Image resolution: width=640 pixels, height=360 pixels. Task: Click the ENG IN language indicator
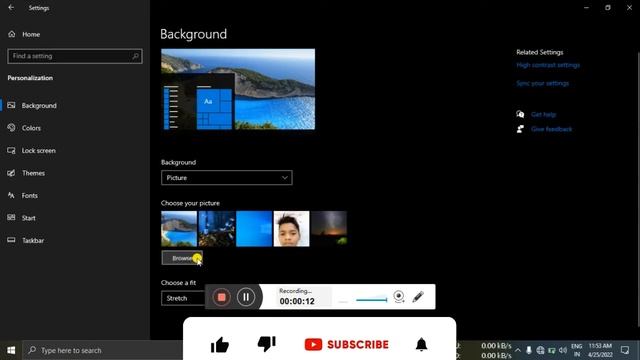click(x=577, y=350)
